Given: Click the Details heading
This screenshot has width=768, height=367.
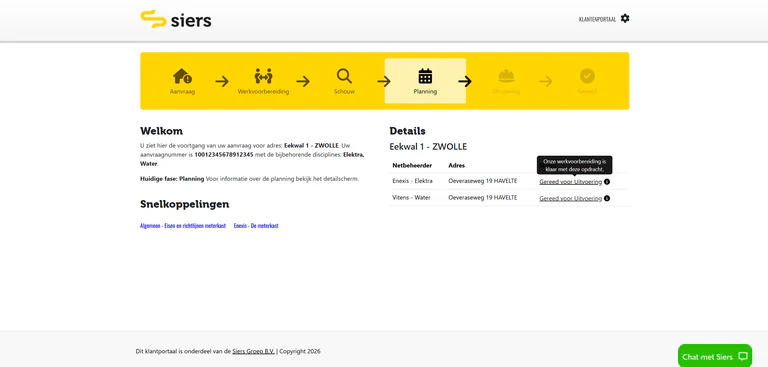Looking at the screenshot, I should point(408,131).
